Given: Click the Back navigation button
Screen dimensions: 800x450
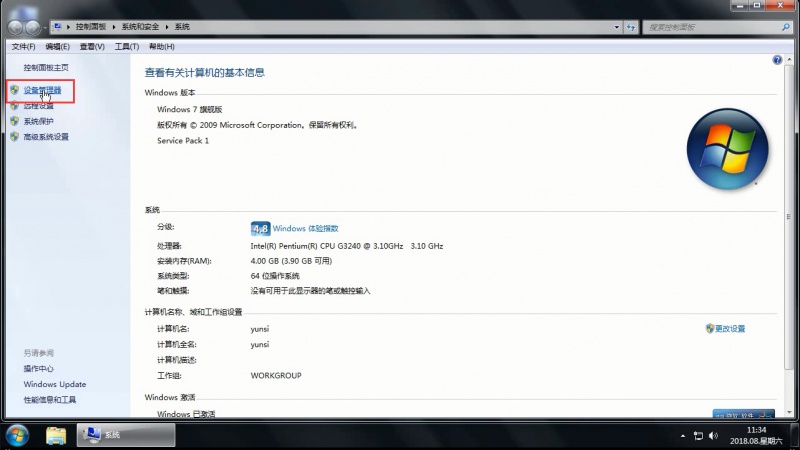Looking at the screenshot, I should 15,27.
